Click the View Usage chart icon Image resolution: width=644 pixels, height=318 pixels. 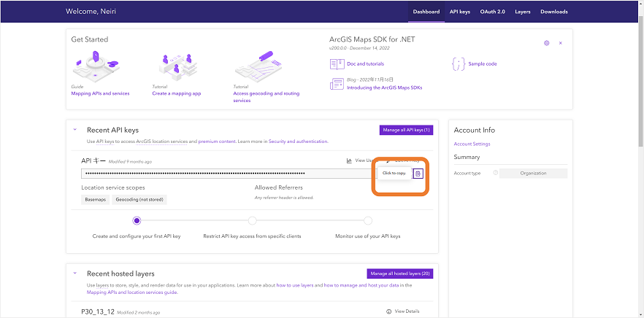click(x=349, y=160)
